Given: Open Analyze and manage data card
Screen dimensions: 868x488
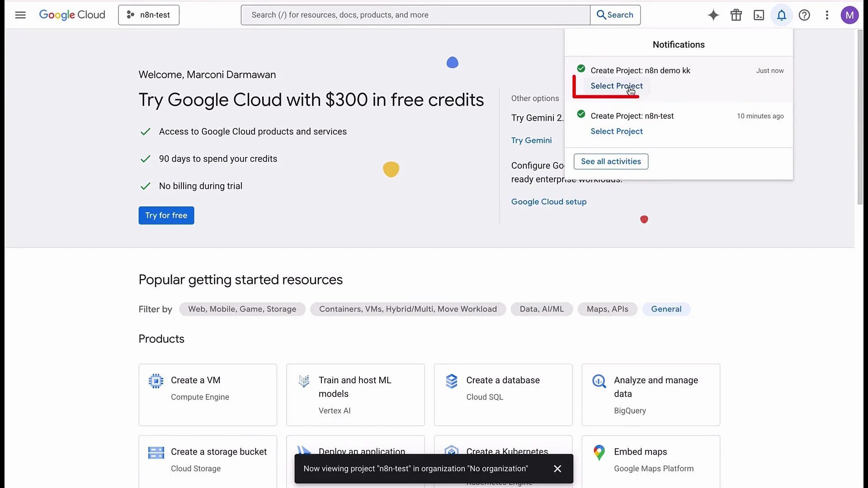Looking at the screenshot, I should 651,395.
